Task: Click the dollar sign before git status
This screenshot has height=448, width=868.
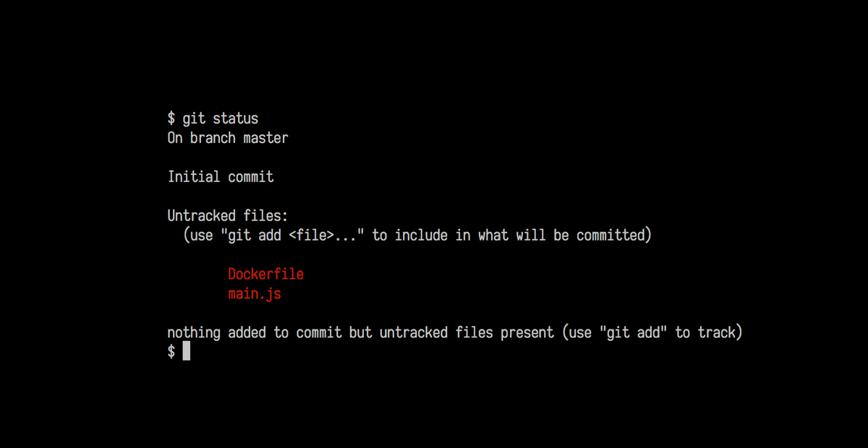Action: pyautogui.click(x=171, y=118)
